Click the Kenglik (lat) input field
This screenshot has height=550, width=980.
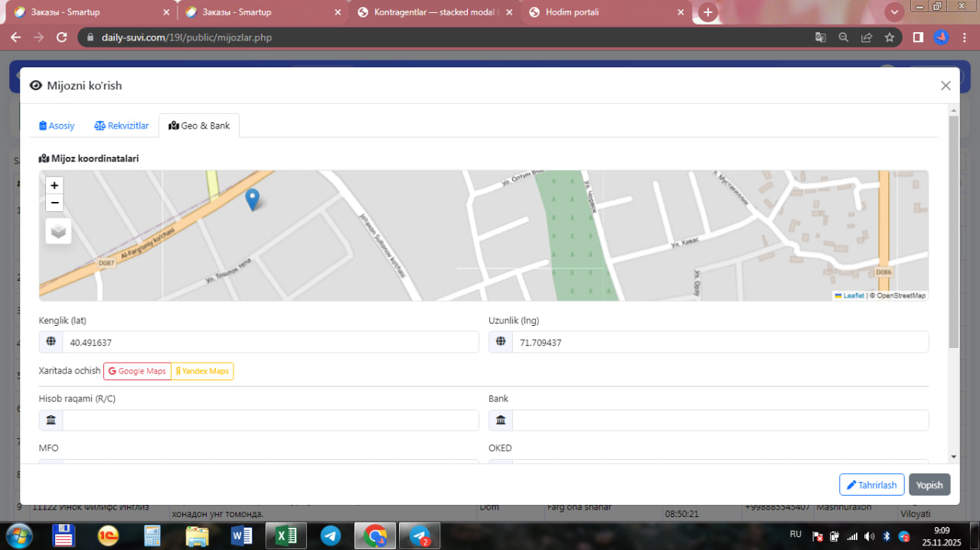pyautogui.click(x=269, y=342)
